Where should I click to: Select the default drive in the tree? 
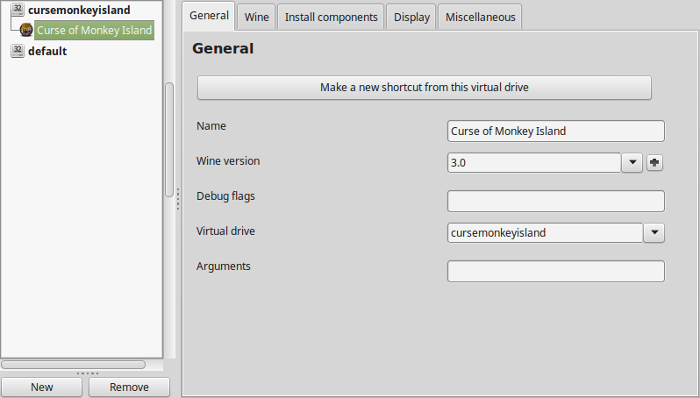[47, 51]
